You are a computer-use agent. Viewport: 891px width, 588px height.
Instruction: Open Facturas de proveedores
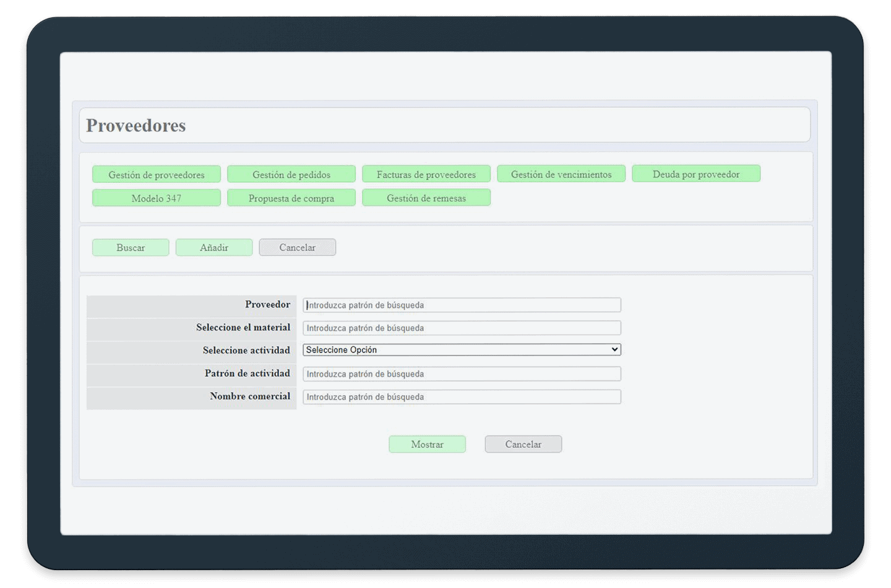[x=426, y=174]
